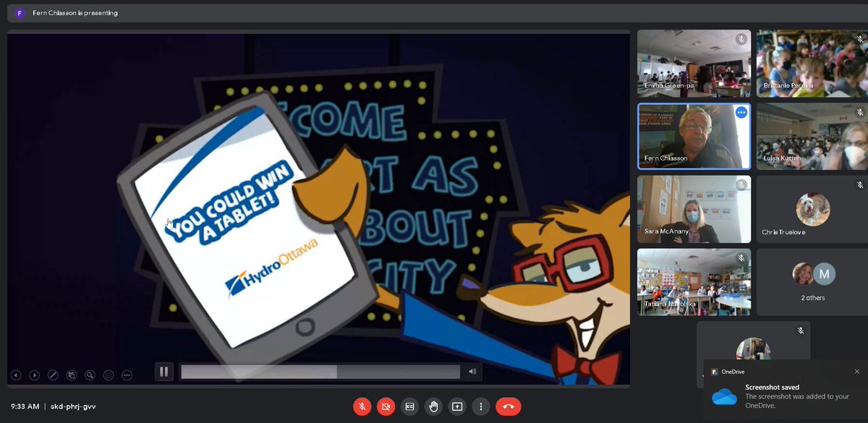Select Luisa Kutten video tile
Viewport: 868px width, 423px height.
(x=812, y=136)
